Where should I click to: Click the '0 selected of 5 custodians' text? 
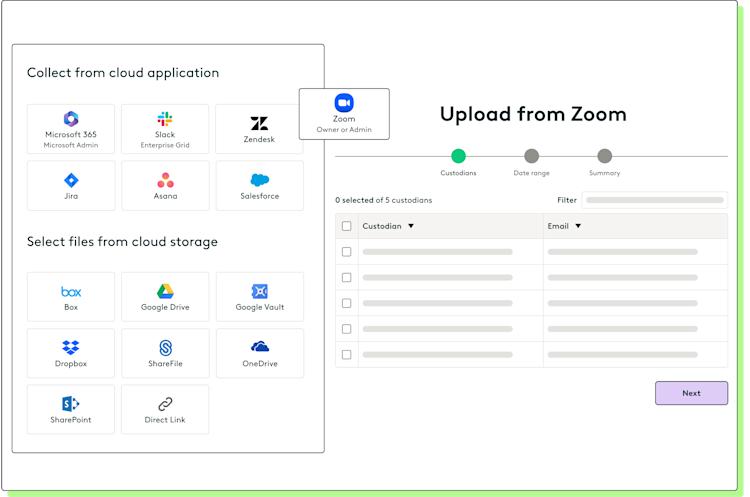[384, 200]
